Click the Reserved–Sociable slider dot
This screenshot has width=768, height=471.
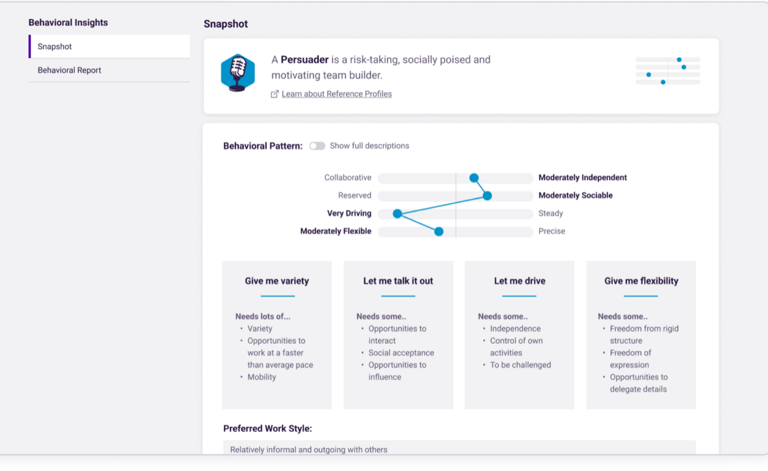click(x=487, y=196)
